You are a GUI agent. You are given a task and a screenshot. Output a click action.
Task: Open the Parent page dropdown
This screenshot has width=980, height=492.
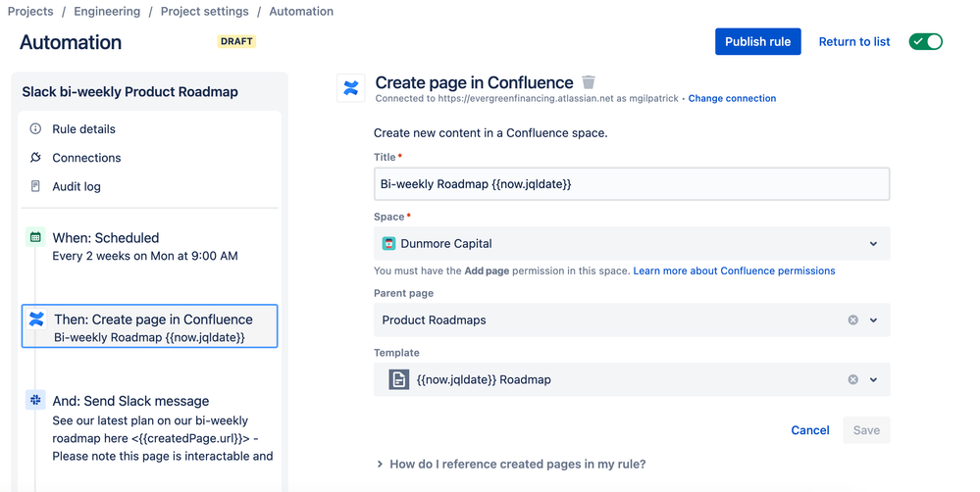(873, 320)
